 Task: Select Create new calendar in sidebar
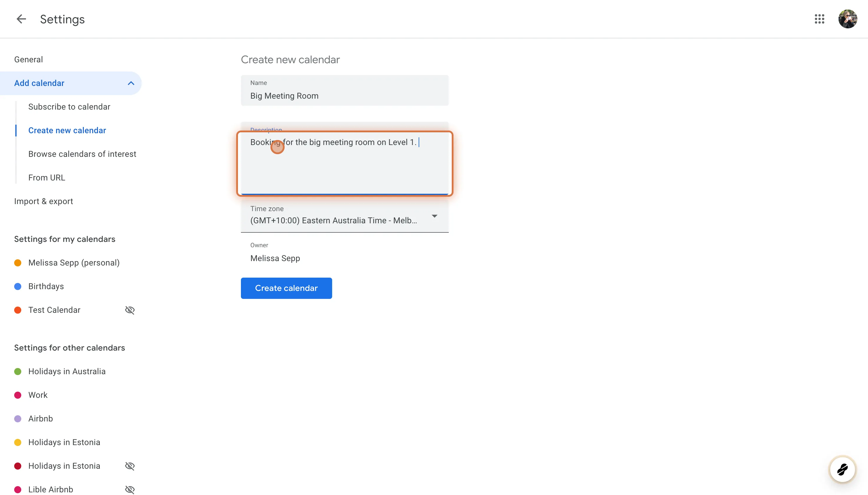pos(67,130)
